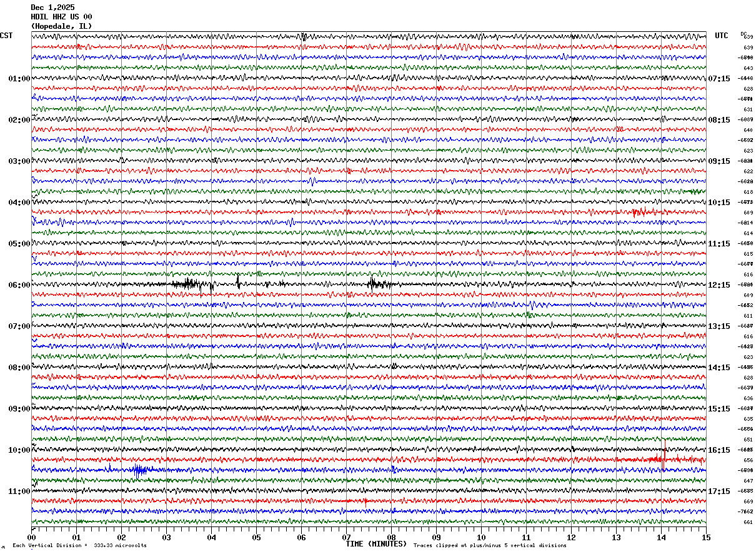Click the Traces clipped footer note
This screenshot has height=554, width=756.
point(490,545)
